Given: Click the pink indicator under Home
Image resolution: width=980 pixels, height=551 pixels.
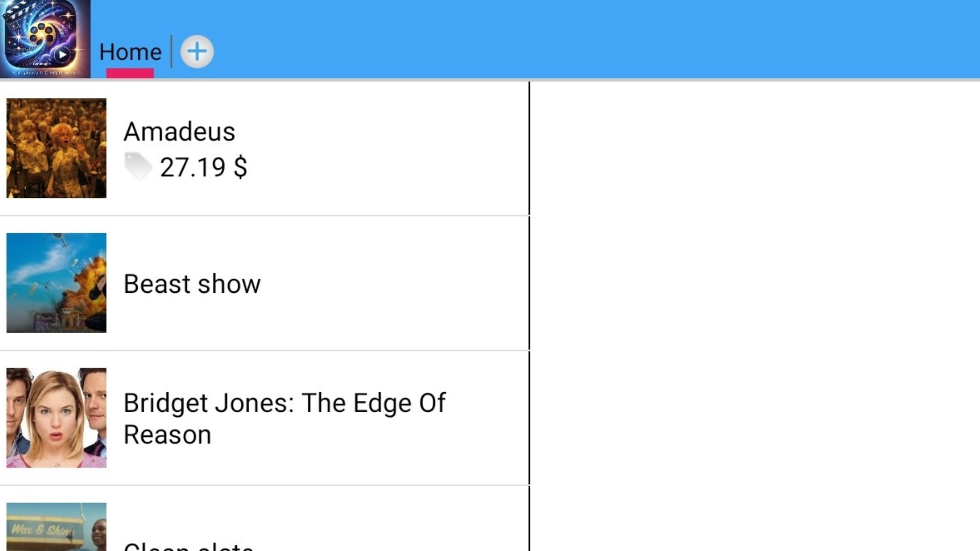Looking at the screenshot, I should tap(130, 73).
